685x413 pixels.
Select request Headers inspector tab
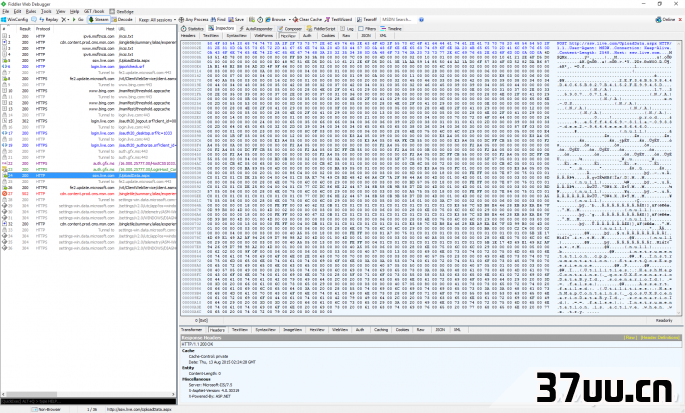pos(188,35)
